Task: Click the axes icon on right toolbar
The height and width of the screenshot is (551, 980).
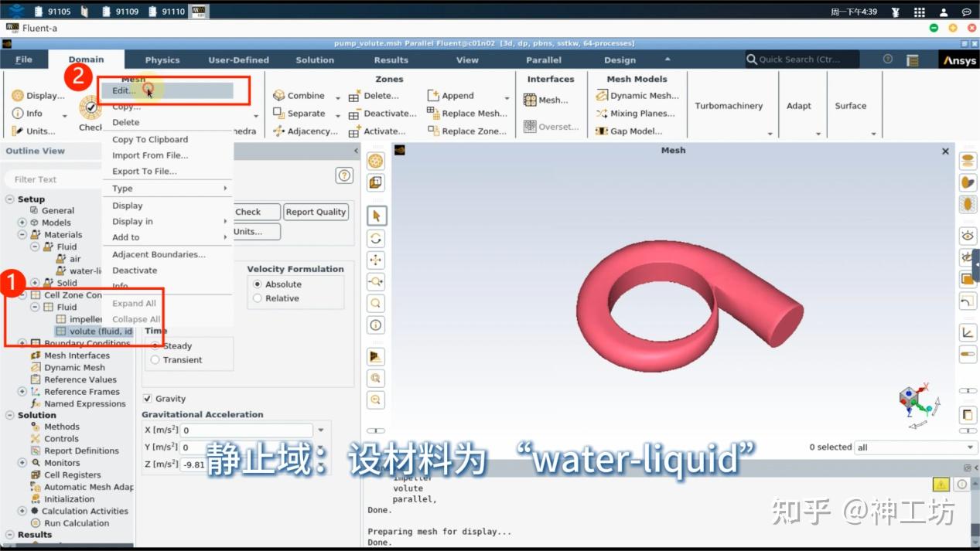Action: coord(968,332)
